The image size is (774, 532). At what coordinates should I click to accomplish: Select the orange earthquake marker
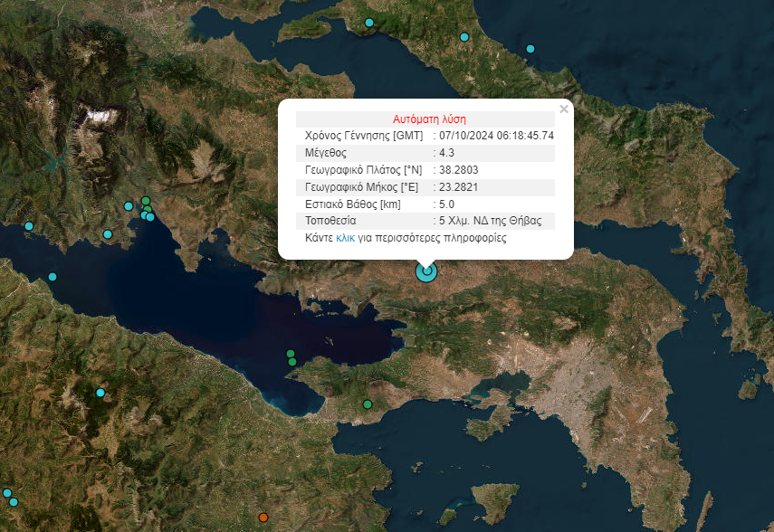tap(263, 518)
